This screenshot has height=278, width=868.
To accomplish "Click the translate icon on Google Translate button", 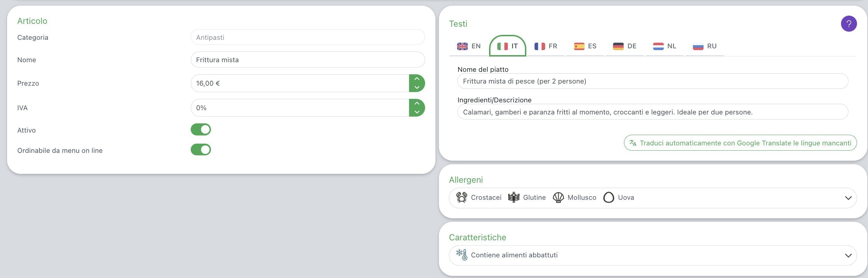I will pos(633,143).
